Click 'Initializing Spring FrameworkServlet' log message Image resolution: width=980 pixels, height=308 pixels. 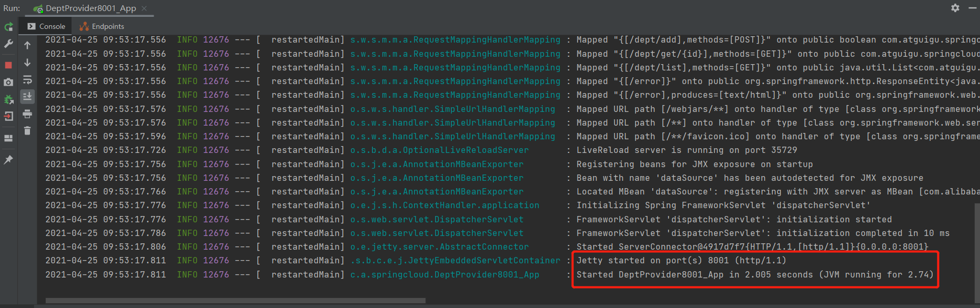pos(723,205)
